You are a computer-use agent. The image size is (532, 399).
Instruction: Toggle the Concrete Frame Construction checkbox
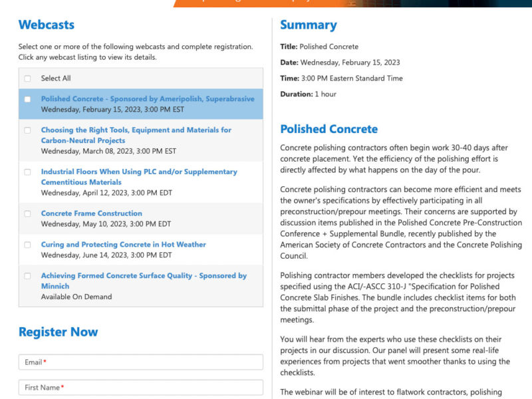click(x=28, y=213)
